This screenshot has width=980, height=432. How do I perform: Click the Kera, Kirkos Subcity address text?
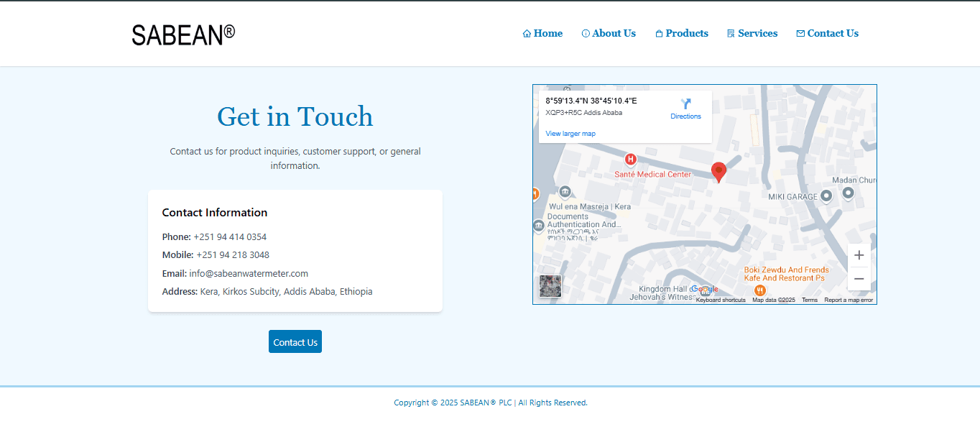click(x=286, y=291)
